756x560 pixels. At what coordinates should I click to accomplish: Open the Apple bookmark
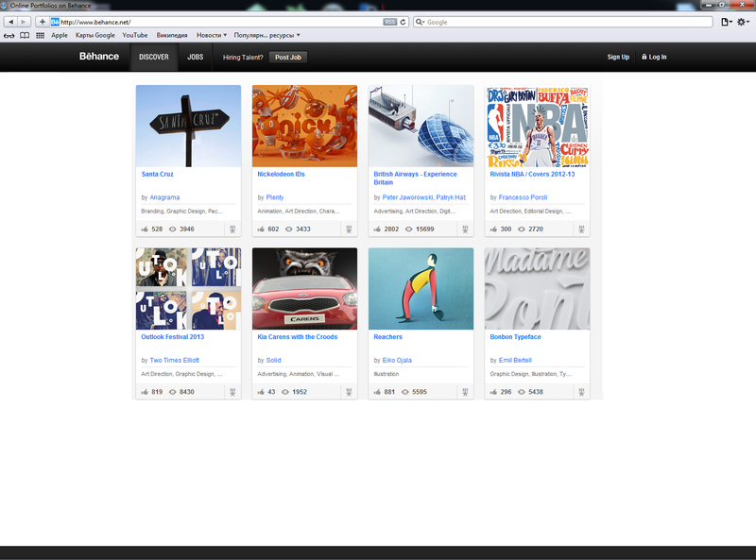point(60,35)
